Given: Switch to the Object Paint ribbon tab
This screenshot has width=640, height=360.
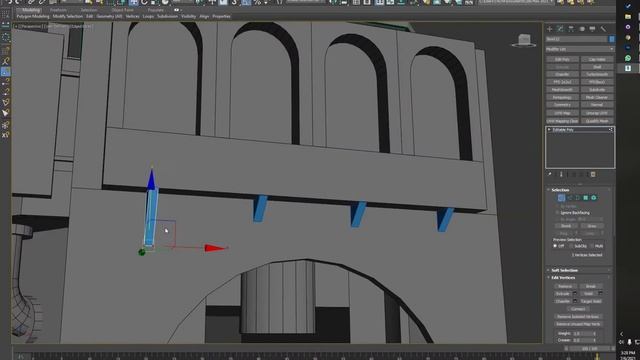Looking at the screenshot, I should click(122, 10).
